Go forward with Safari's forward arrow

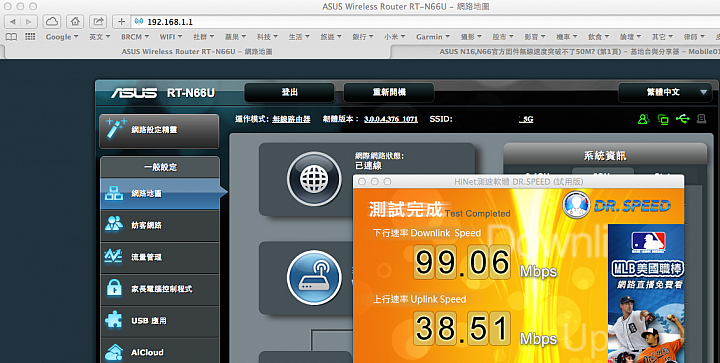tap(28, 22)
